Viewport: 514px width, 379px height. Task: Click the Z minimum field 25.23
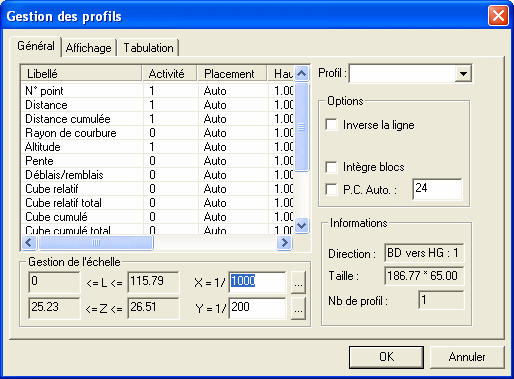[x=54, y=308]
